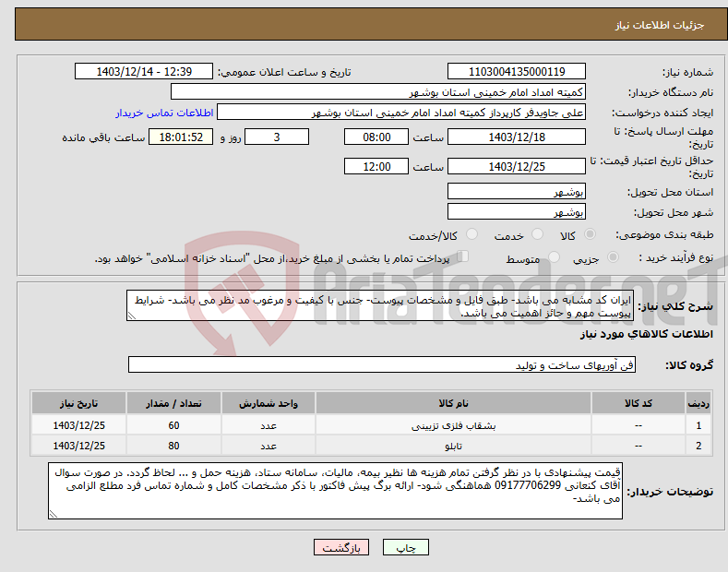Click the ردیف column header
The image size is (728, 572).
point(698,403)
